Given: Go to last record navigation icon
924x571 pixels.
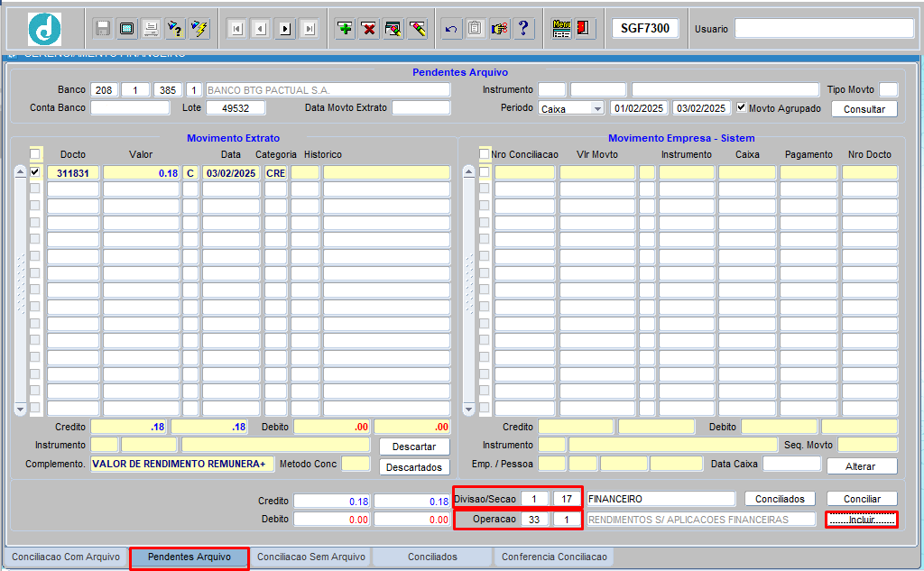Looking at the screenshot, I should [x=310, y=28].
